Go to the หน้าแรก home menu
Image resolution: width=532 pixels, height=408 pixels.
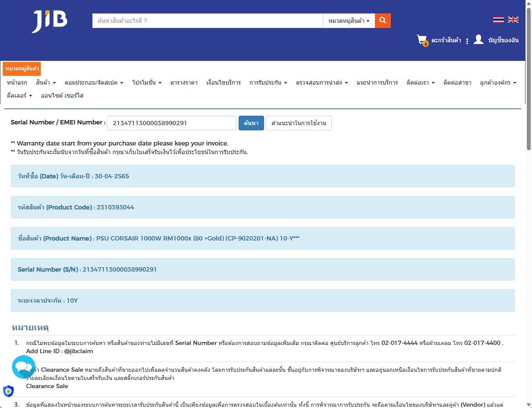[x=17, y=82]
